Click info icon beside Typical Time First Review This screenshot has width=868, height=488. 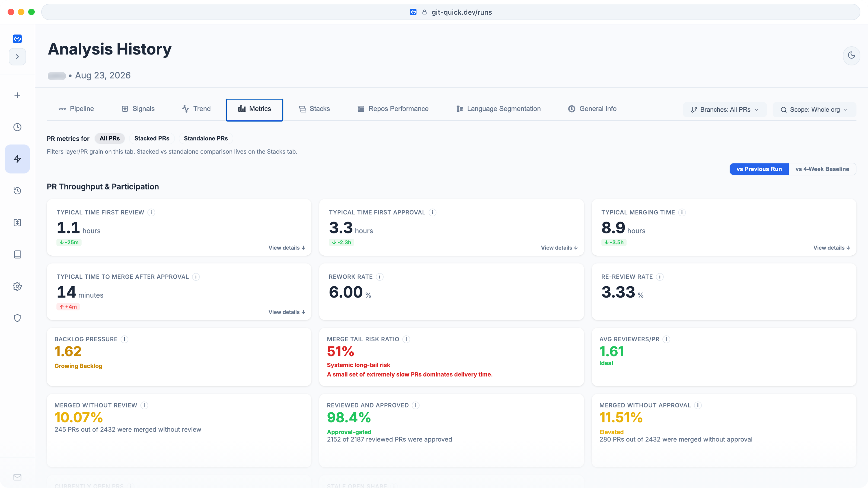point(151,212)
